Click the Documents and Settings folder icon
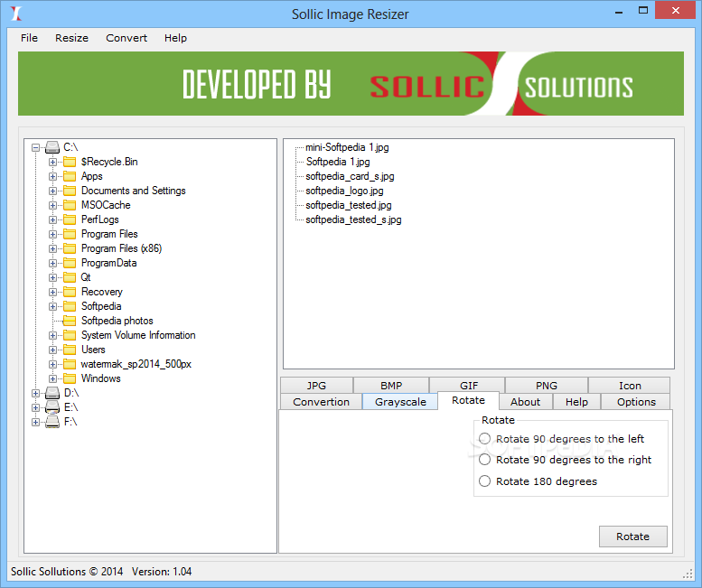 (70, 191)
